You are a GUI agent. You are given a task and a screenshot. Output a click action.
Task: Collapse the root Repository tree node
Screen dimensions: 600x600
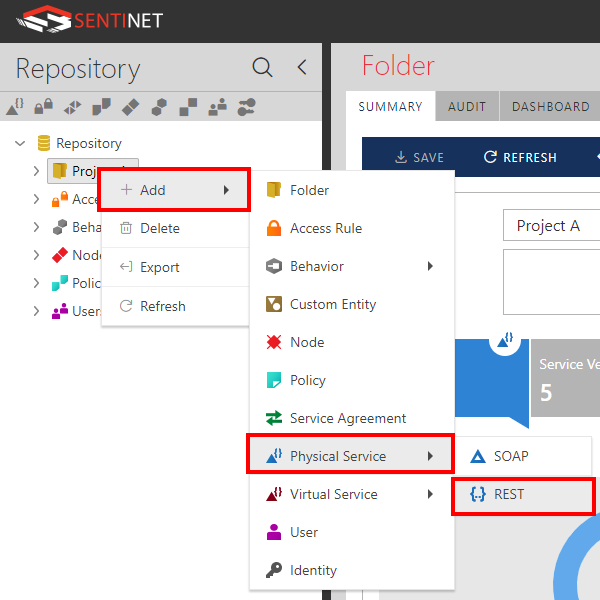point(20,143)
